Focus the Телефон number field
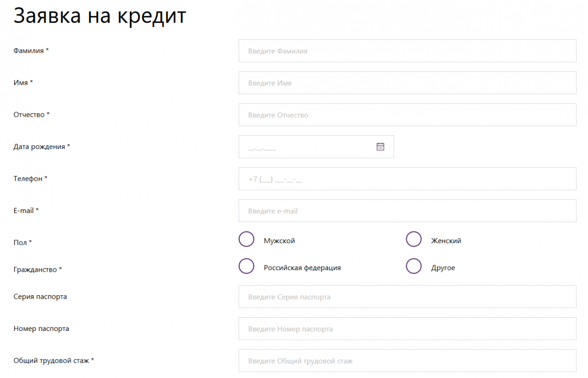 click(x=407, y=179)
